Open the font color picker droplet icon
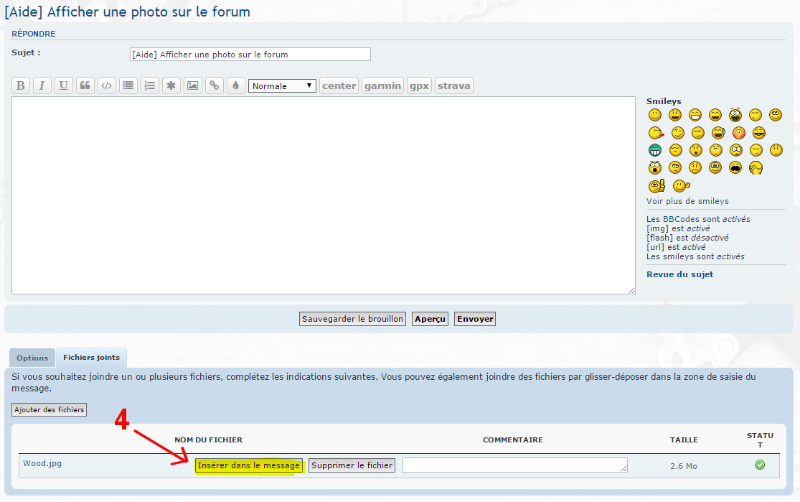Screen dimensions: 800x502 [x=235, y=86]
